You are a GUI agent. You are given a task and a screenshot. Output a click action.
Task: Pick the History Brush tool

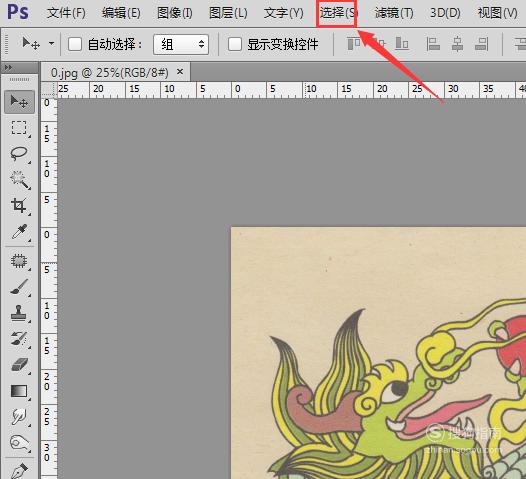pos(19,339)
